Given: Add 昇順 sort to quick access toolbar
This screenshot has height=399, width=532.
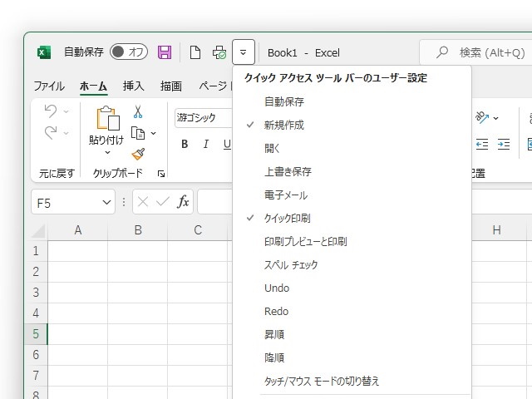Looking at the screenshot, I should (352, 334).
